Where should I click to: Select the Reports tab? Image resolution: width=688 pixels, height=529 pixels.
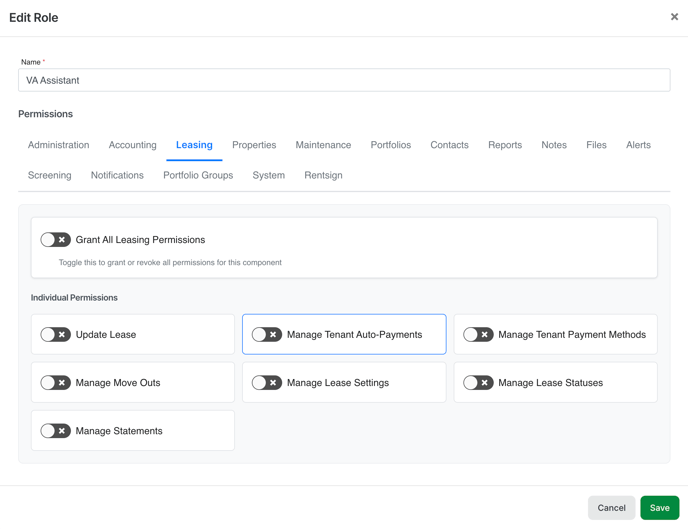click(505, 145)
